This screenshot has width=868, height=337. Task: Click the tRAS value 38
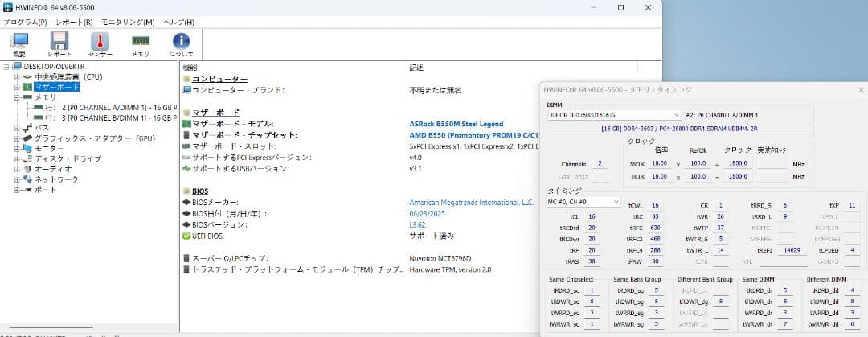coord(592,261)
